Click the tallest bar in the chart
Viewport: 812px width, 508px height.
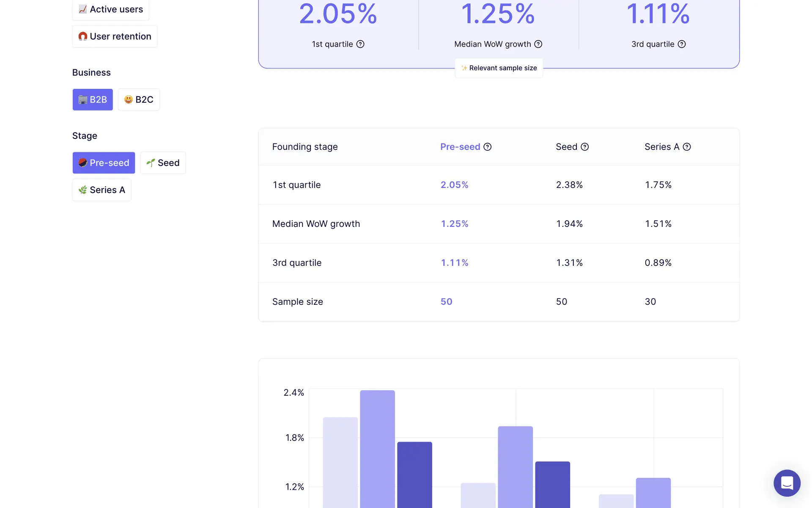pyautogui.click(x=377, y=449)
